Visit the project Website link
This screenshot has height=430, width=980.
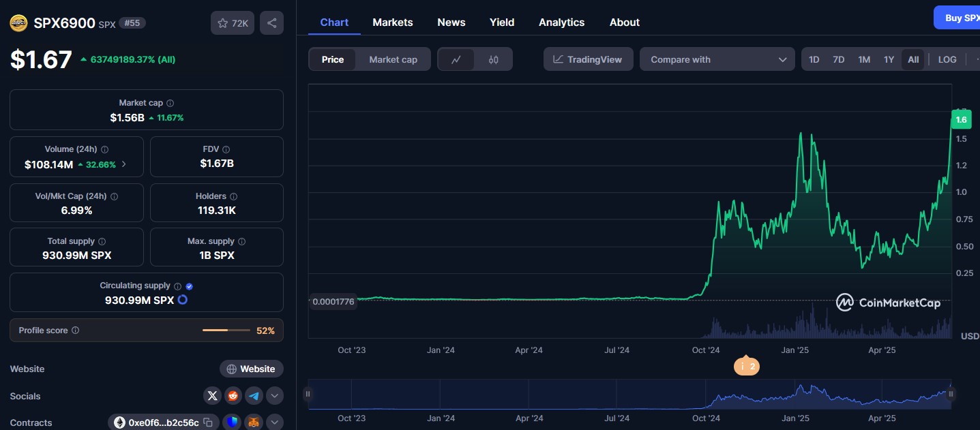(251, 369)
